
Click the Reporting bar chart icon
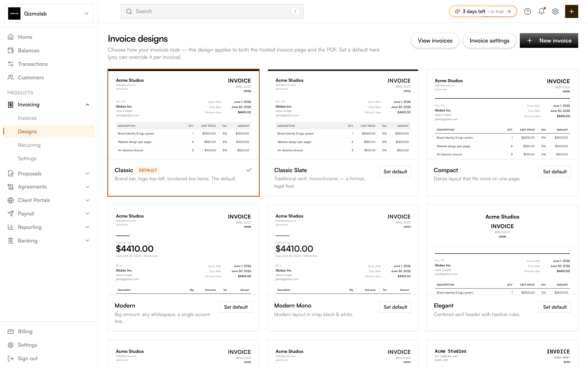[x=10, y=227]
